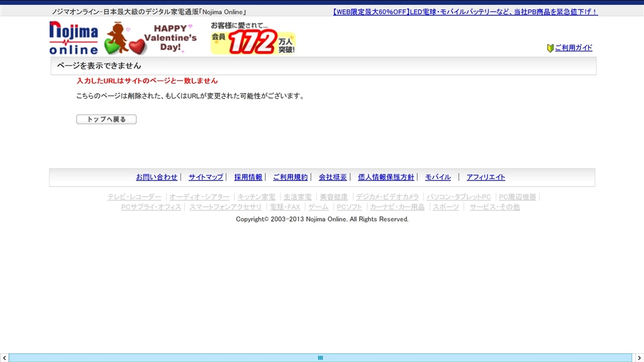The image size is (644, 362).
Task: Open the アフィリエイト link
Action: pos(486,177)
